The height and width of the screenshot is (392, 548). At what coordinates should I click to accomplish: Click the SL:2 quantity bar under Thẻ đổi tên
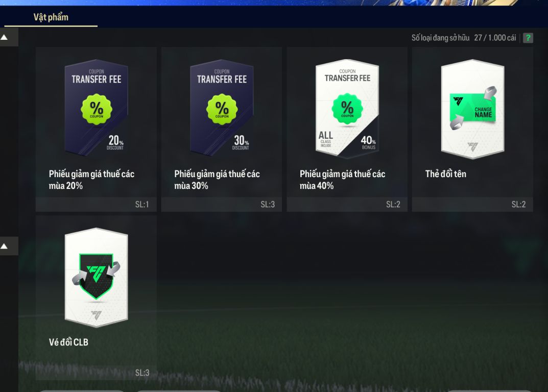472,204
